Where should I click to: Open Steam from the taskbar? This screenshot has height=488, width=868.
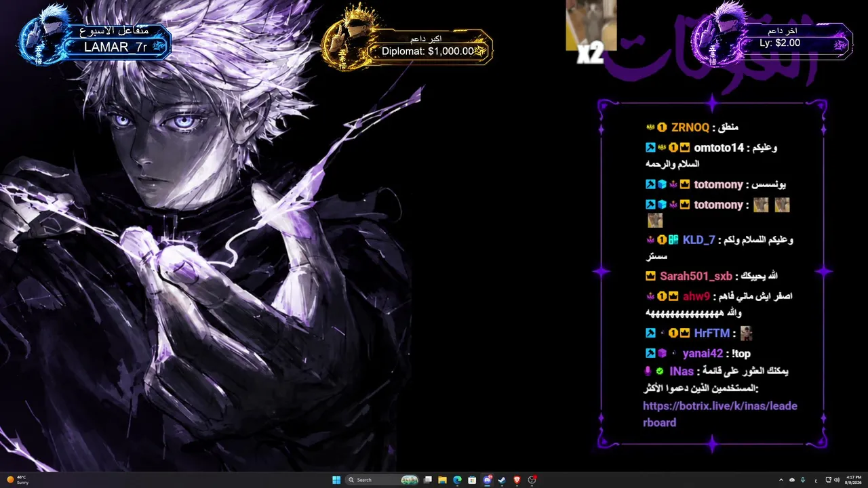point(502,480)
